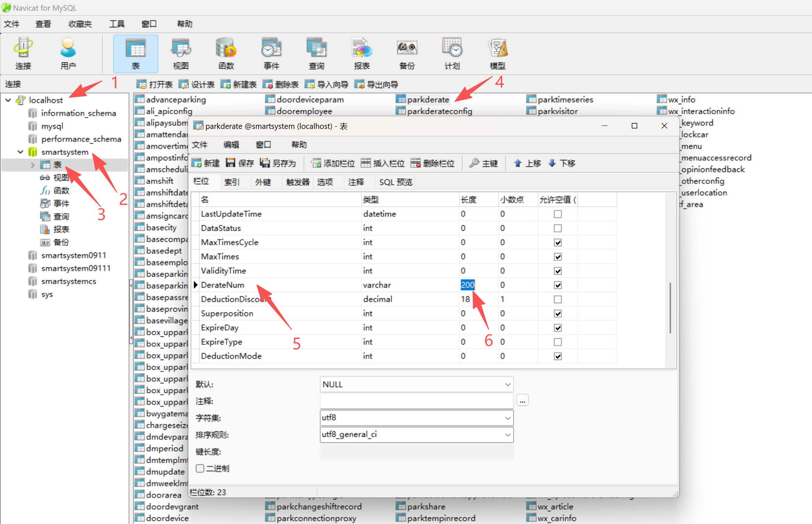
Task: Toggle allow-null checkbox for LastUpdateTime row
Action: [557, 214]
